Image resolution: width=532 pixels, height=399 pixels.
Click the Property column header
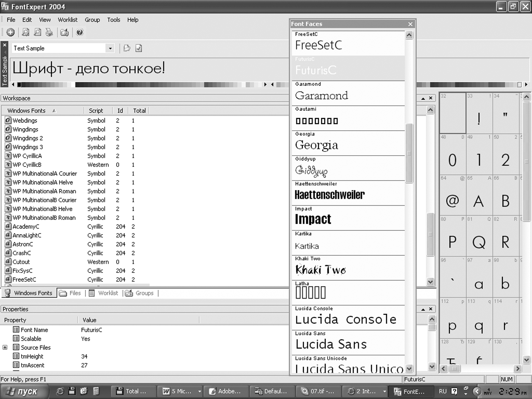click(39, 320)
